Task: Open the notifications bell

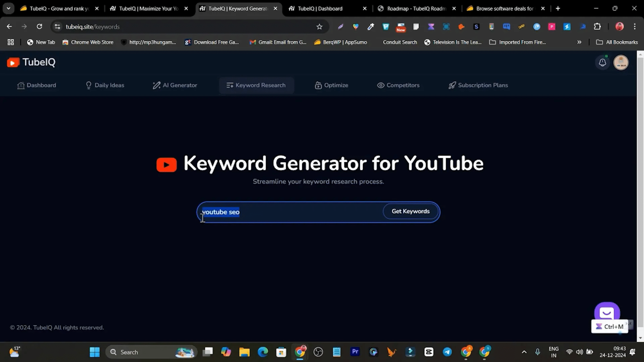Action: tap(602, 62)
